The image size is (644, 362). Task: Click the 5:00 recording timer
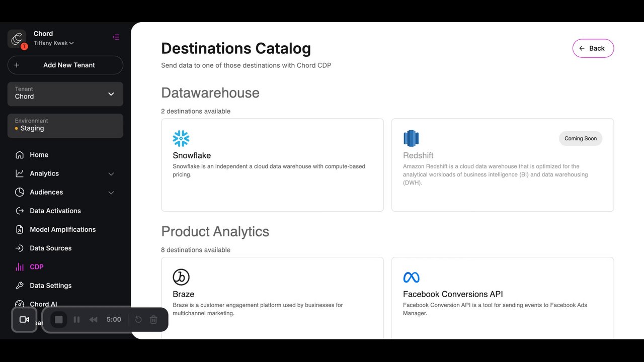[114, 320]
